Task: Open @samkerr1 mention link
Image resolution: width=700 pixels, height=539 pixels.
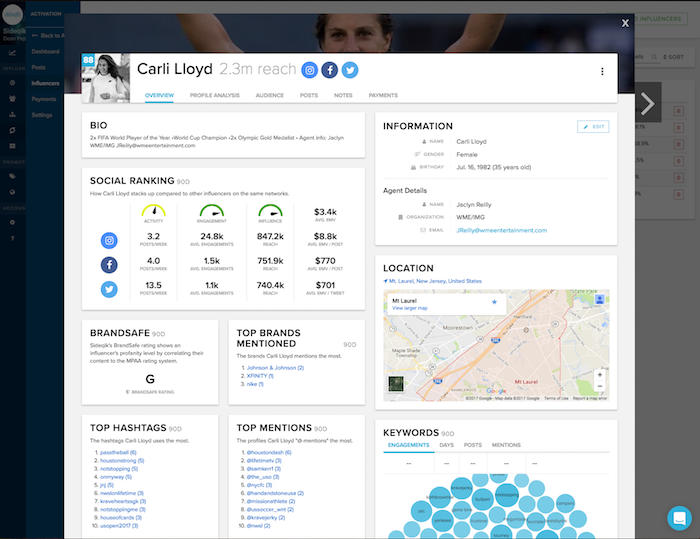Action: click(x=263, y=469)
